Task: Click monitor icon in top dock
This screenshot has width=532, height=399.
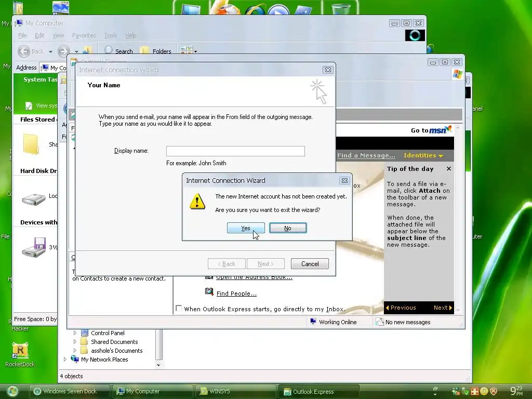Action: click(x=191, y=9)
